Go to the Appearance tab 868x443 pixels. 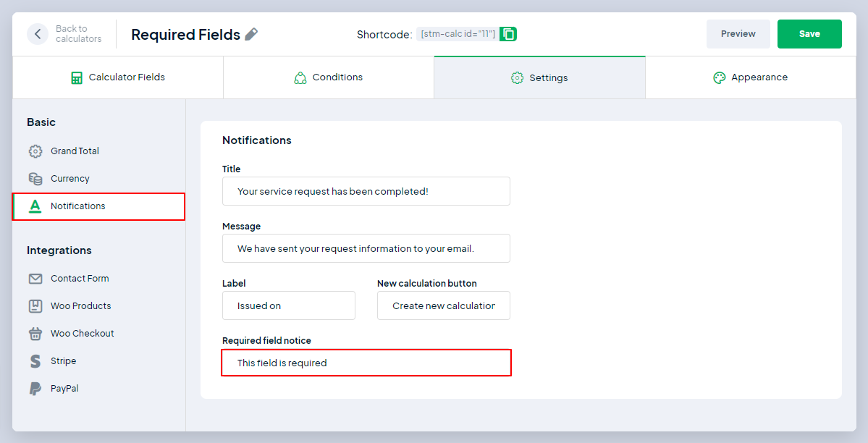(750, 77)
